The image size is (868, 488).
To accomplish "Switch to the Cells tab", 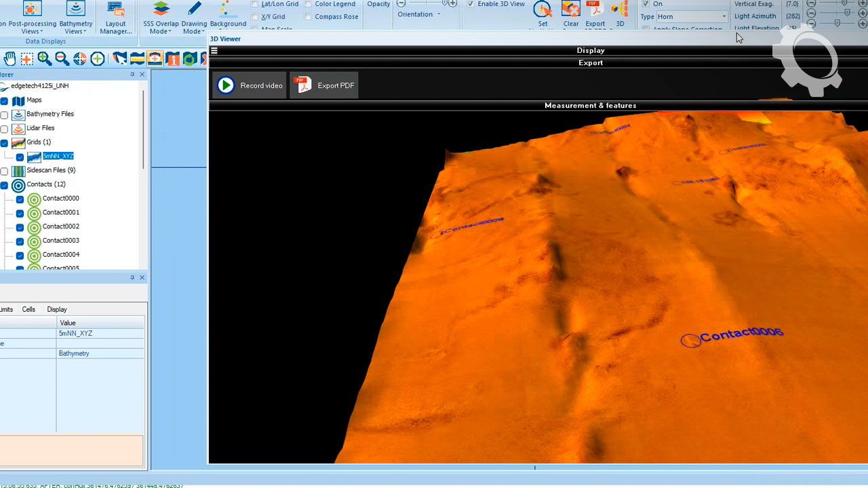I will (28, 309).
